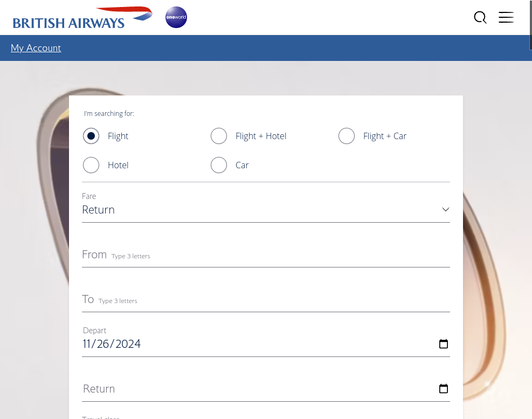Open My Account link
The width and height of the screenshot is (532, 419).
tap(36, 48)
